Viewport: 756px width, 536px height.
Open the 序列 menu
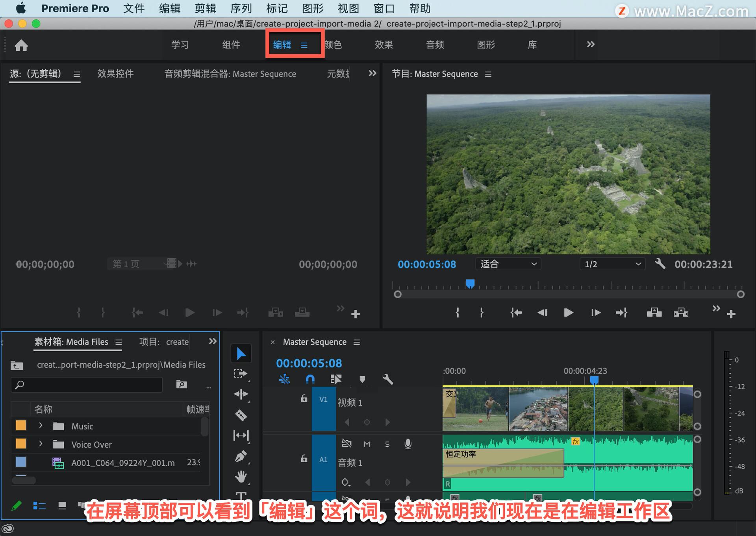pyautogui.click(x=241, y=8)
